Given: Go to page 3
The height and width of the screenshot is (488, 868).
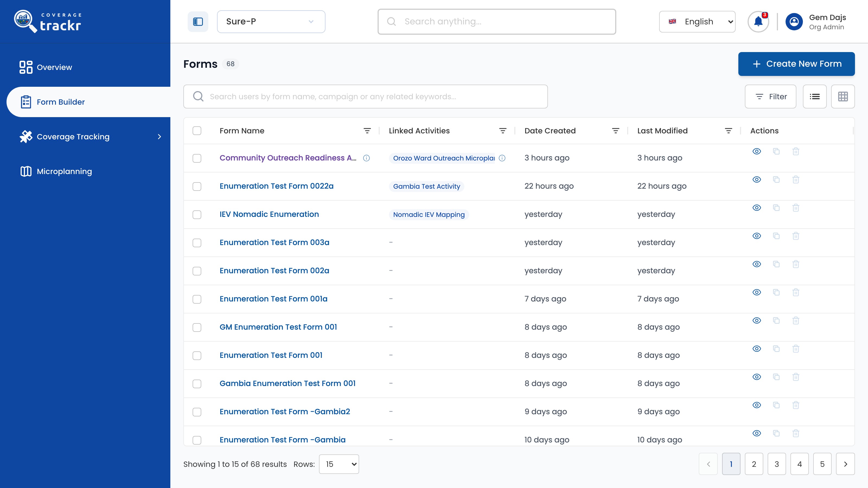Looking at the screenshot, I should tap(777, 464).
